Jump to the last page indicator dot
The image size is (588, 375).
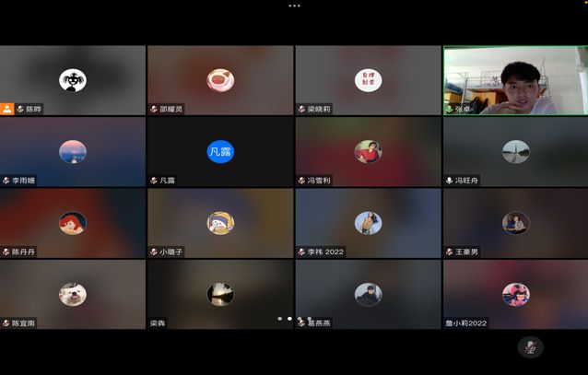310,319
